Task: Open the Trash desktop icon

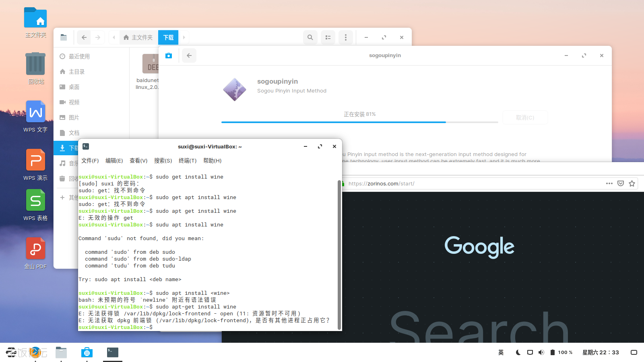Action: click(35, 64)
